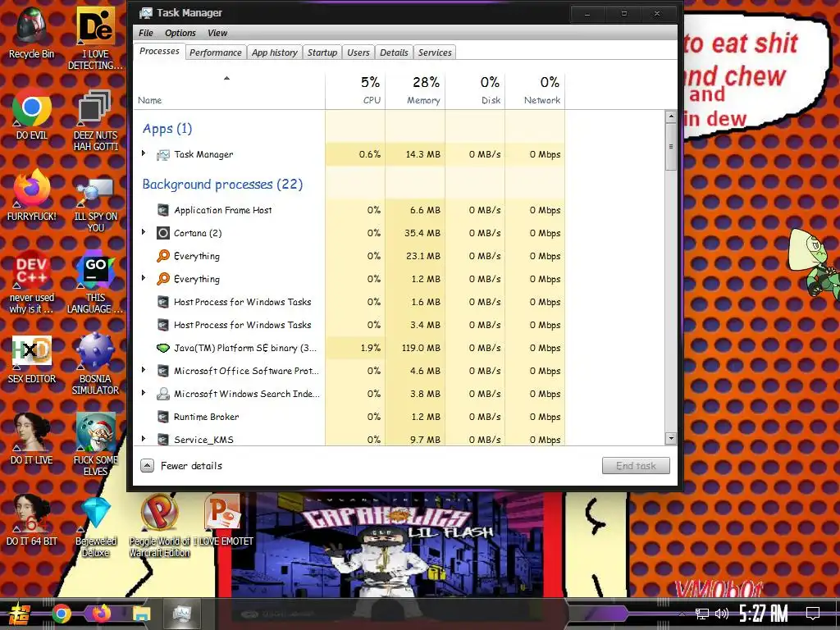This screenshot has height=630, width=840.
Task: Select Host Process for Windows Tasks 1.6 MB
Action: 349,302
